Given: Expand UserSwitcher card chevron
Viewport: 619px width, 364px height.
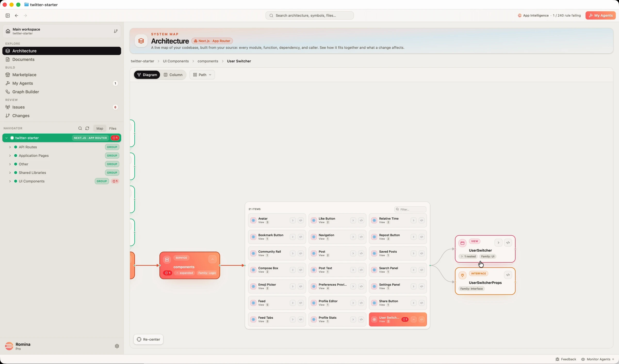Looking at the screenshot, I should point(498,243).
